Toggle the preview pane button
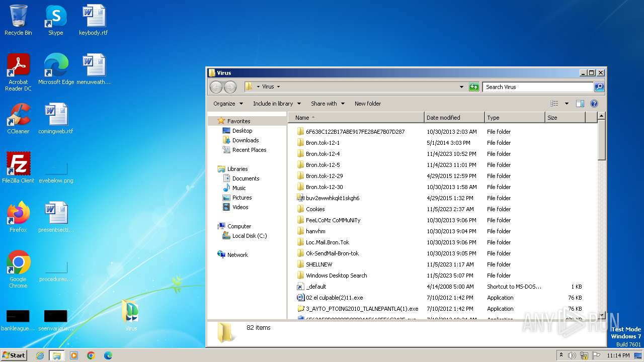This screenshot has height=362, width=644. 580,104
